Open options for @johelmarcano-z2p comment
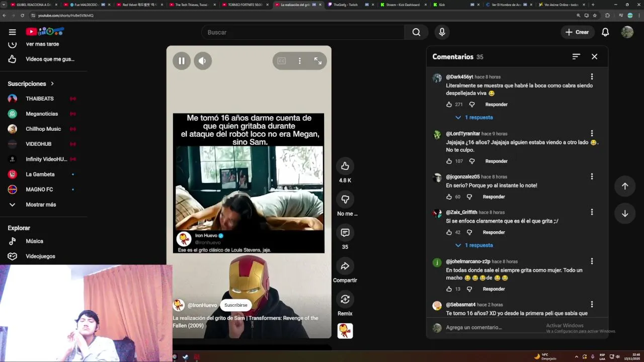Viewport: 644px width, 362px height. pyautogui.click(x=592, y=261)
